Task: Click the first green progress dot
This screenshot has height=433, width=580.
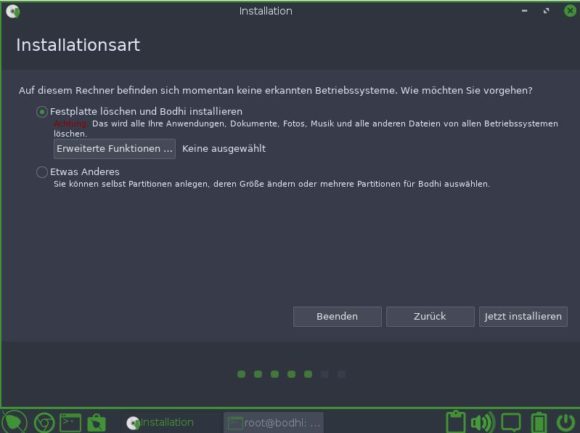Action: click(241, 374)
